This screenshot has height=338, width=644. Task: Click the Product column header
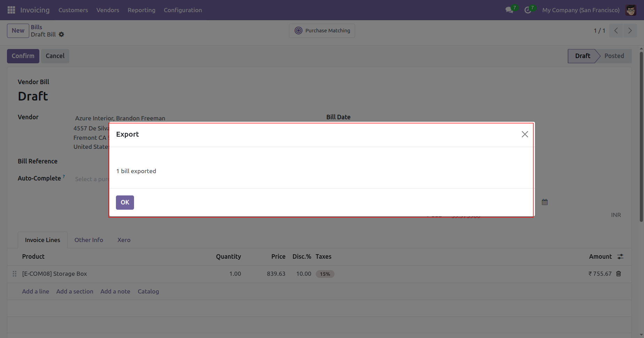[33, 257]
